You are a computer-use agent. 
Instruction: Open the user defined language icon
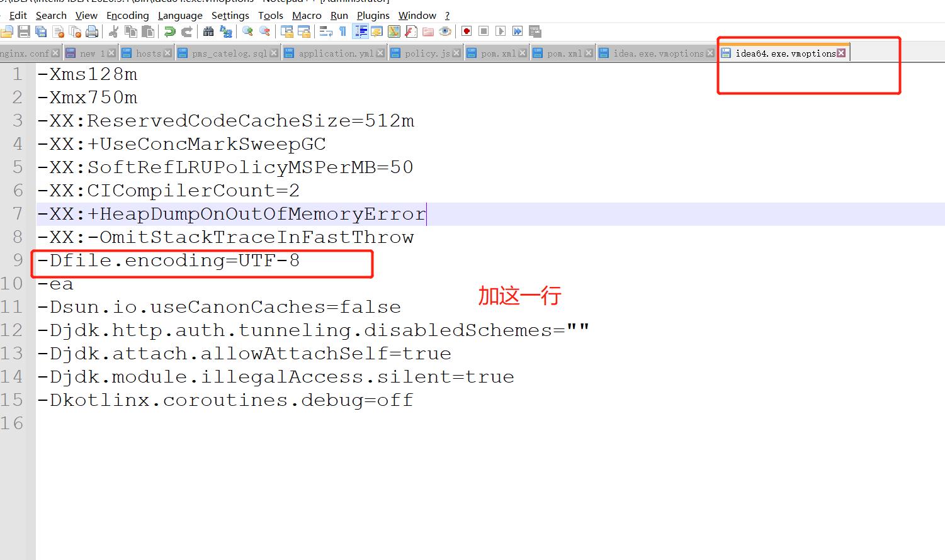tap(377, 31)
